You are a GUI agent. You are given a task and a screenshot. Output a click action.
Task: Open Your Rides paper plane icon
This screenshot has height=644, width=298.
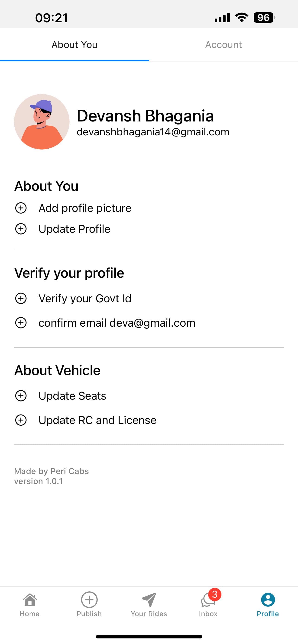coord(149,600)
